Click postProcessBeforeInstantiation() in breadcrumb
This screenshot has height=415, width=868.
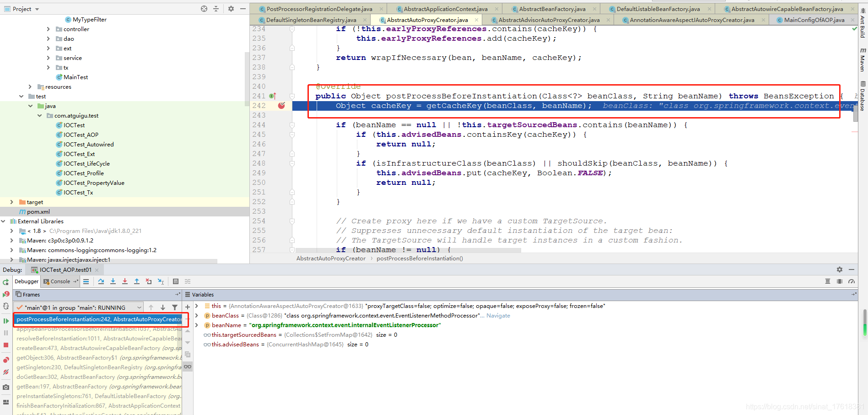tap(420, 258)
